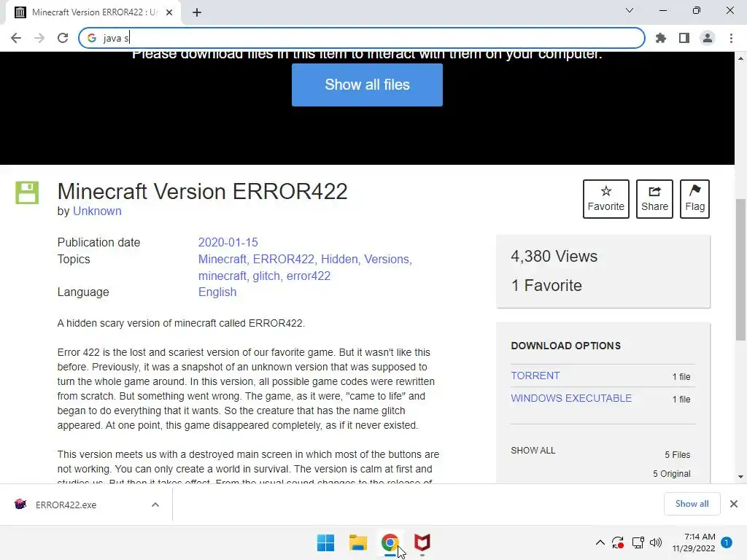
Task: Click the forward navigation arrow
Action: (x=39, y=38)
